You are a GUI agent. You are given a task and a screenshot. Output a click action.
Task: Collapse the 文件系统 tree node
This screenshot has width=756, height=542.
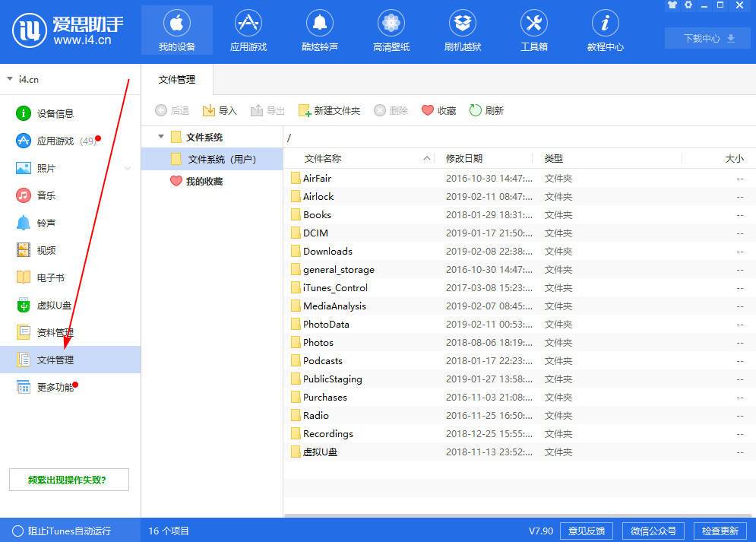(x=160, y=138)
